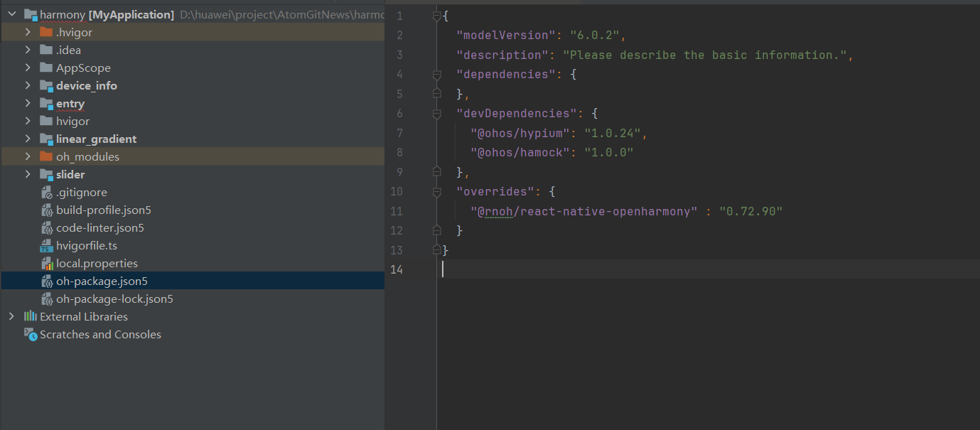The image size is (980, 430).
Task: Click the "@ohos/hamock" dependency key
Action: coord(520,152)
